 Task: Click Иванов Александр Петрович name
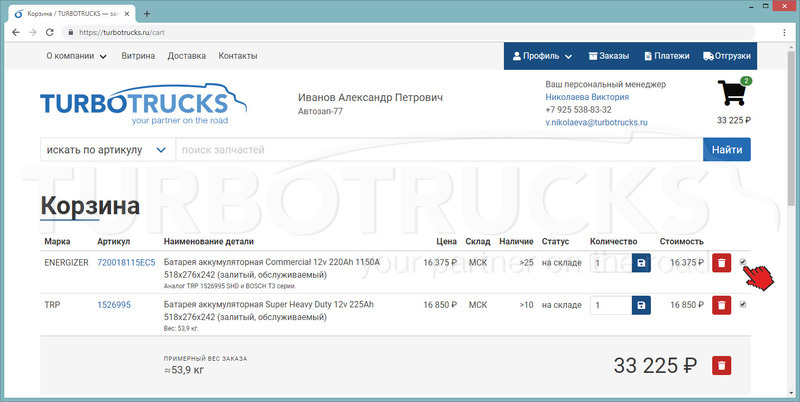[370, 97]
